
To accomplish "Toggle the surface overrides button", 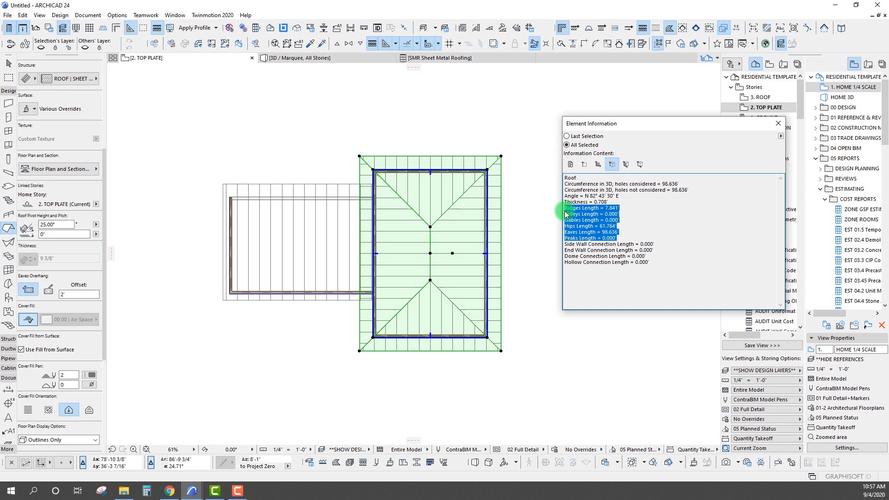I will pos(27,108).
